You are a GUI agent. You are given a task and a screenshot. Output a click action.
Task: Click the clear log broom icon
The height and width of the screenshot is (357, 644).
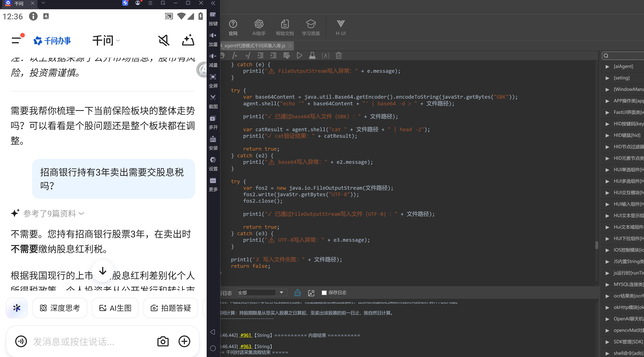tap(298, 293)
